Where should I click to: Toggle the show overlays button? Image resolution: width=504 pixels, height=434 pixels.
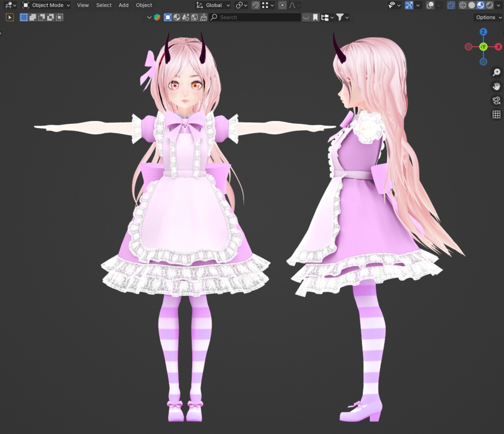430,5
